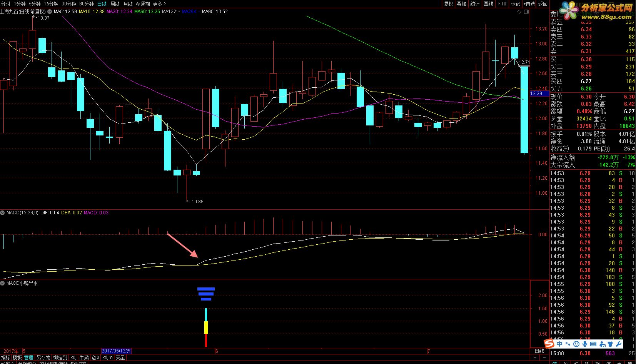This screenshot has width=636, height=364.
Task: Click 绑定到 in the bottom bar
Action: click(60, 357)
